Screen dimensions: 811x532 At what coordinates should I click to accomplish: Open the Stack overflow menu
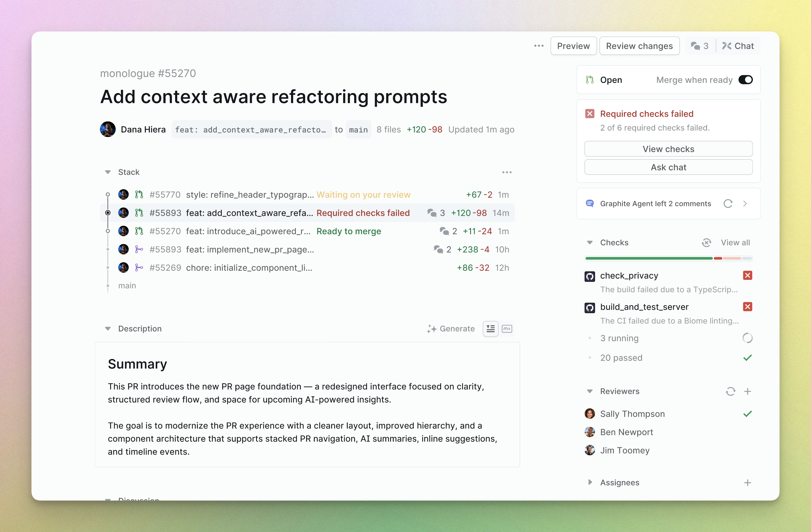click(507, 172)
